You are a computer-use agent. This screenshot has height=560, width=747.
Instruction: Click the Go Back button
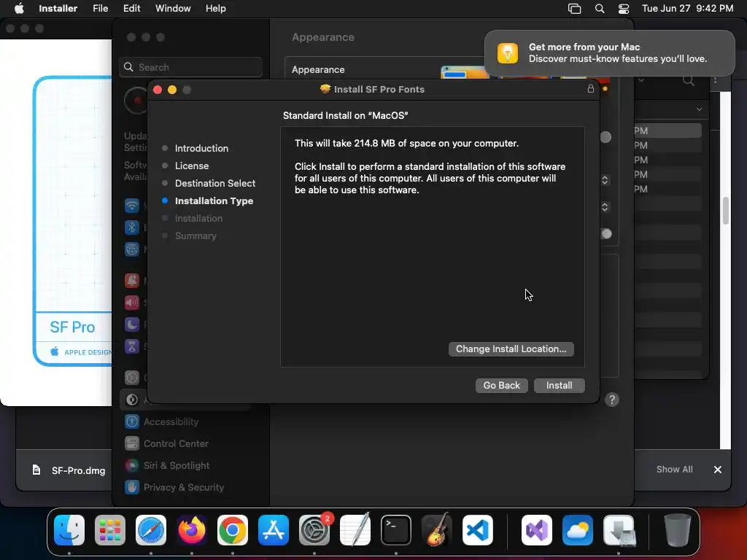point(502,385)
